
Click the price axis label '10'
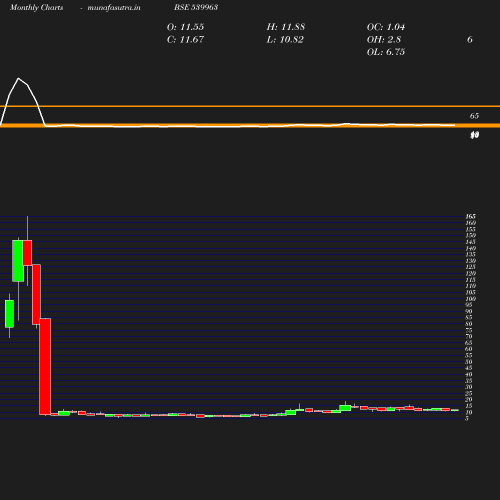pyautogui.click(x=469, y=412)
